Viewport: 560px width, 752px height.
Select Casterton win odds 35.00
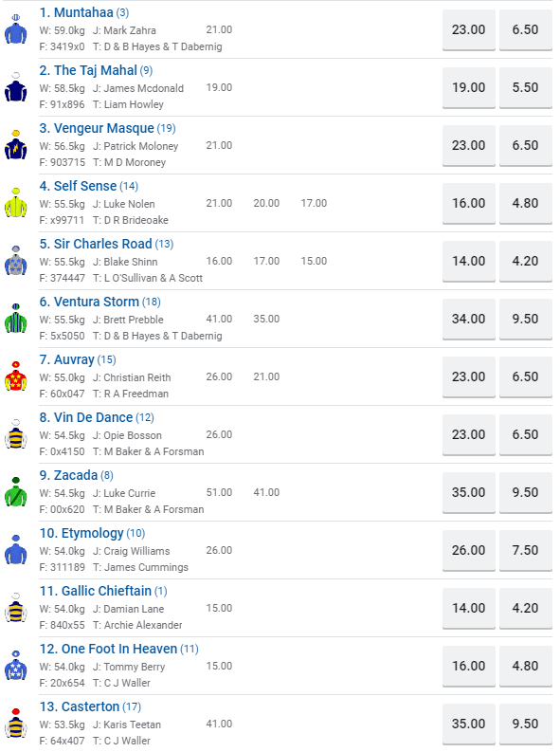(x=468, y=724)
